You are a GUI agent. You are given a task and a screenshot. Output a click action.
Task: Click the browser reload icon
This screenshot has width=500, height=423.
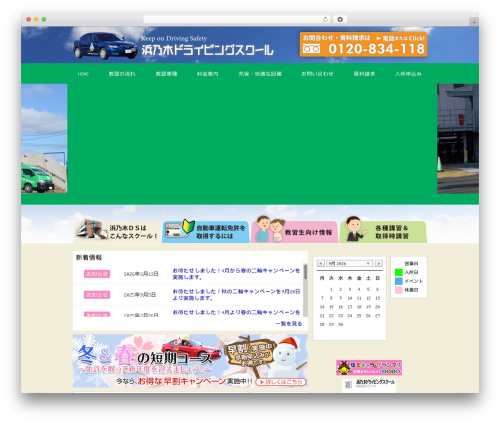(325, 19)
